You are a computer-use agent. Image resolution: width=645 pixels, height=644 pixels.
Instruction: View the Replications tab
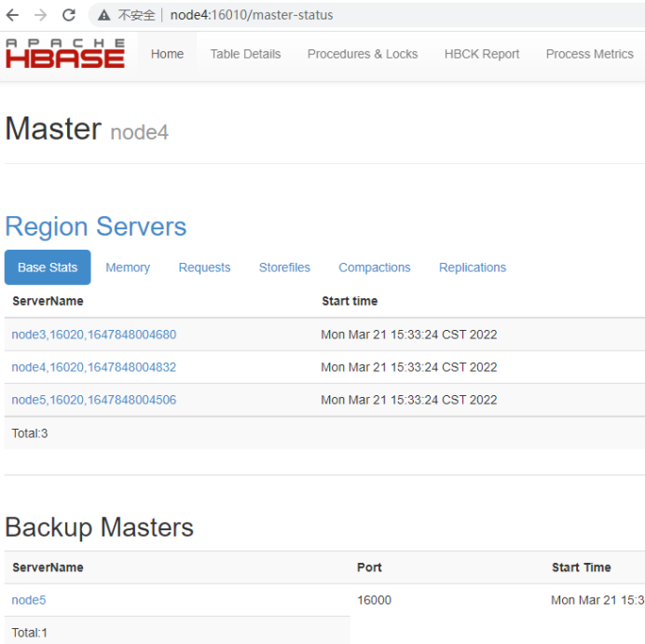473,267
